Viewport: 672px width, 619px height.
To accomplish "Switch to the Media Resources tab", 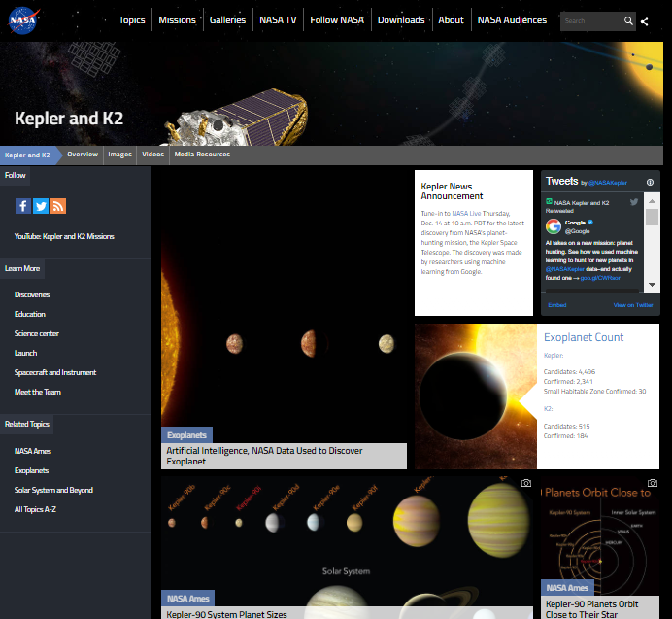I will tap(202, 154).
